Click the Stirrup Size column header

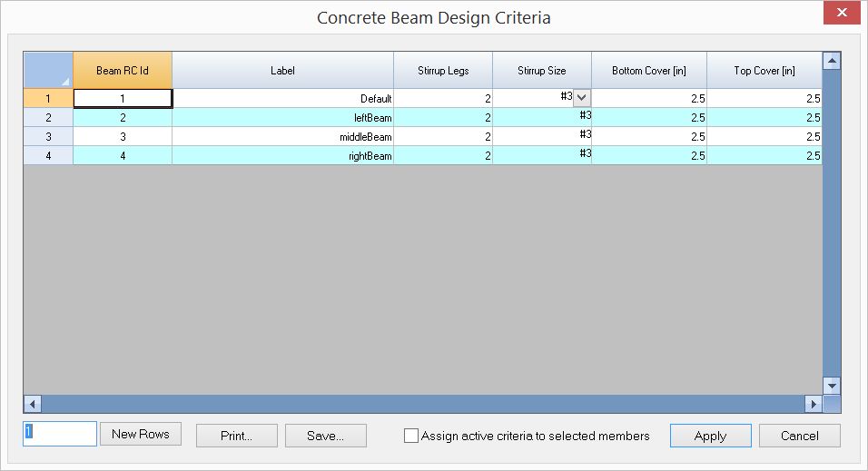pos(542,70)
